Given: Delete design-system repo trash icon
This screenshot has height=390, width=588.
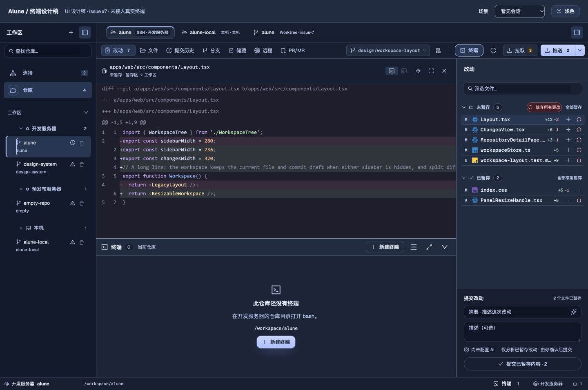Looking at the screenshot, I should click(x=82, y=164).
